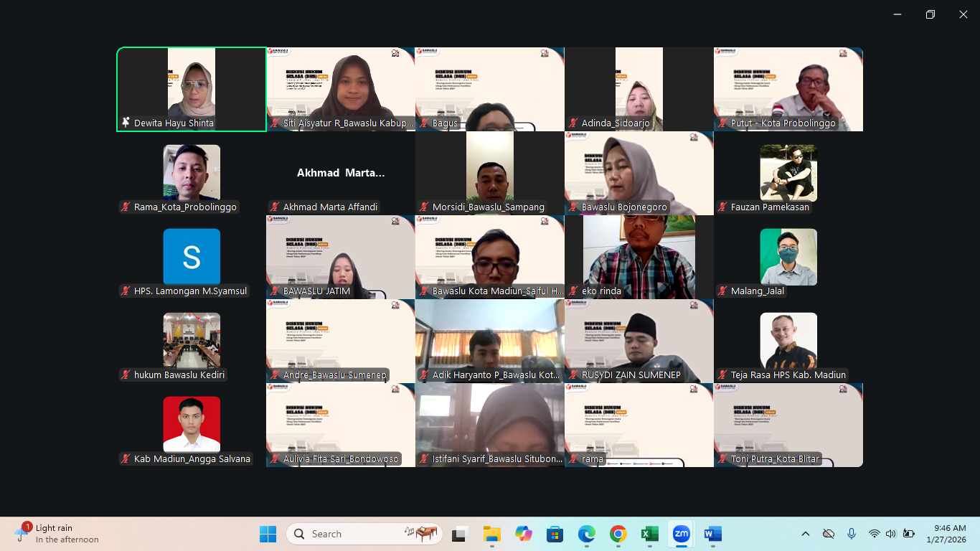Open Excel from the taskbar
Viewport: 980px width, 551px height.
[649, 534]
